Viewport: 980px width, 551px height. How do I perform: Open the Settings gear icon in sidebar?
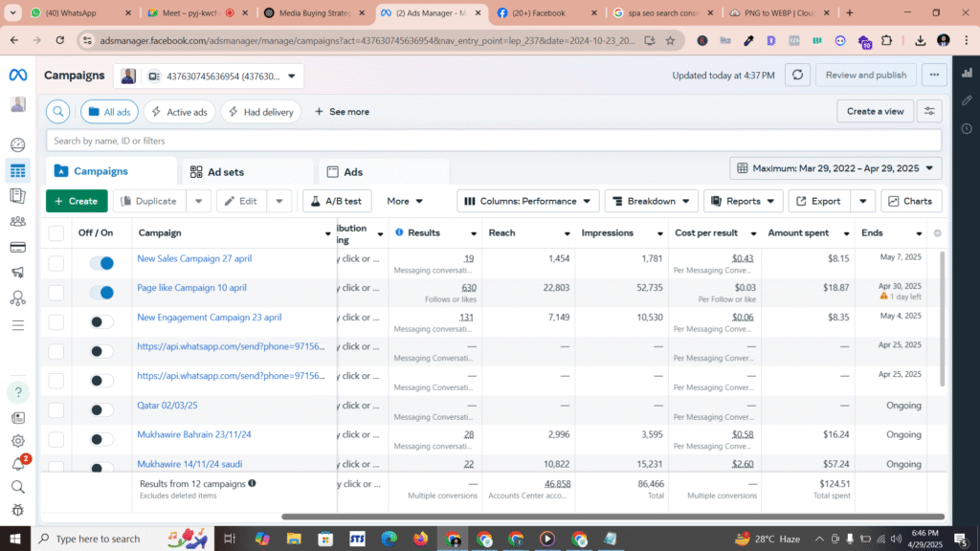17,441
